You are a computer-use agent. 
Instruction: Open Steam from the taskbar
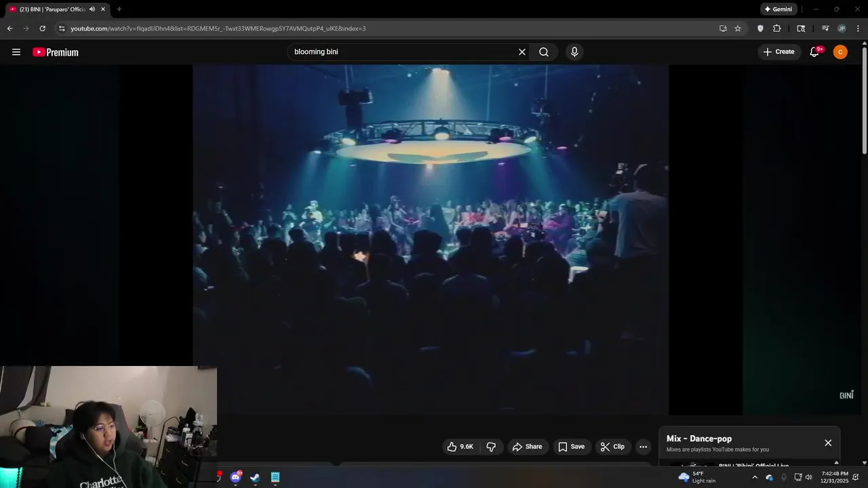255,477
